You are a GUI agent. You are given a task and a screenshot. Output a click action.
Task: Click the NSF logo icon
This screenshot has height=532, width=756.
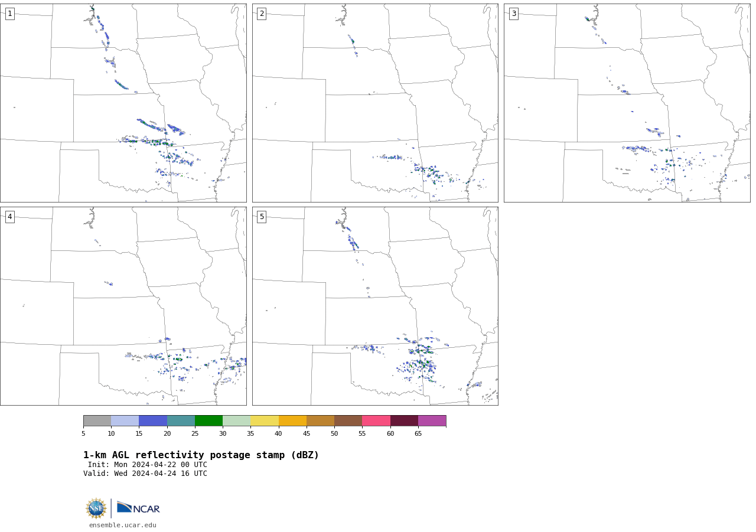[x=96, y=508]
